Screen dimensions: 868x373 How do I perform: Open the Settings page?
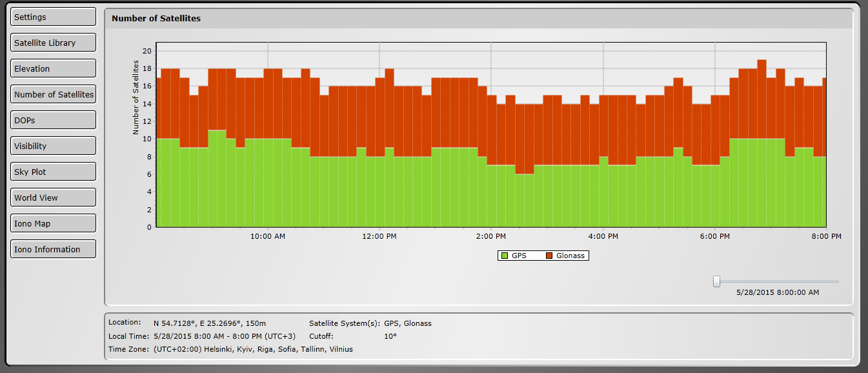click(54, 17)
